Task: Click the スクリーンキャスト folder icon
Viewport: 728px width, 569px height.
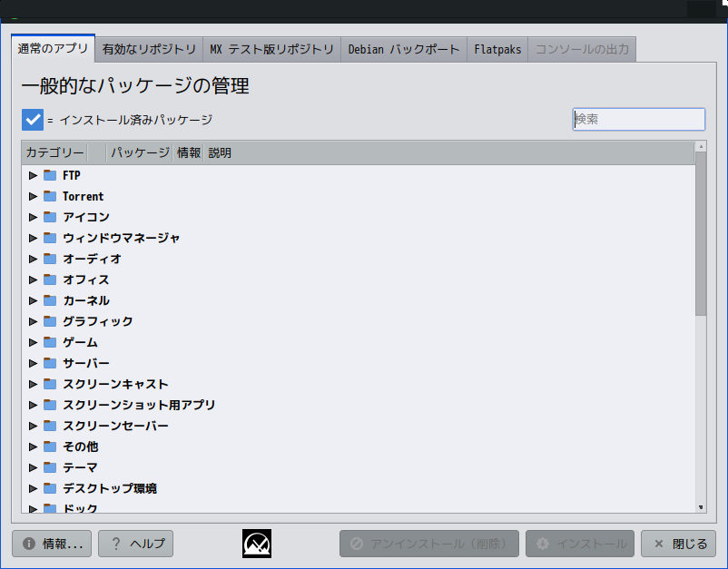Action: point(50,384)
